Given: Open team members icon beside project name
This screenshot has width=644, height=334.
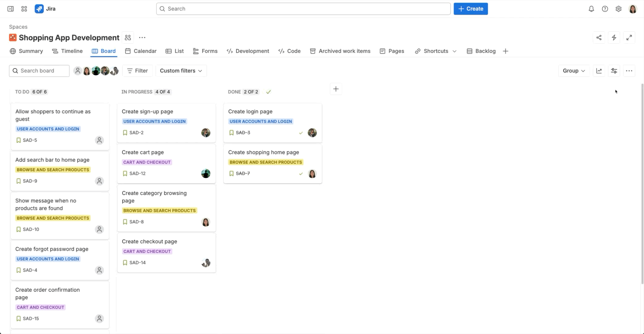Looking at the screenshot, I should click(x=128, y=37).
